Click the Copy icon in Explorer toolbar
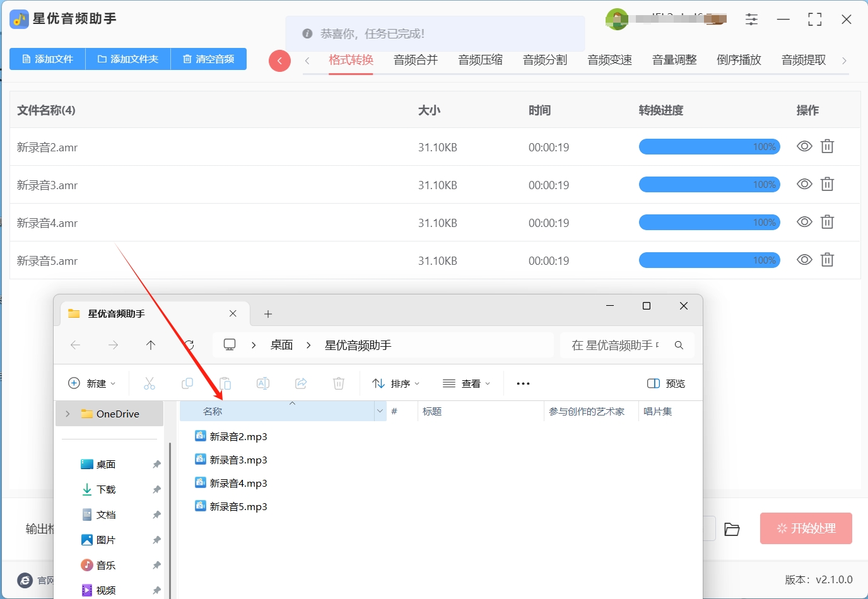868x599 pixels. [x=187, y=383]
